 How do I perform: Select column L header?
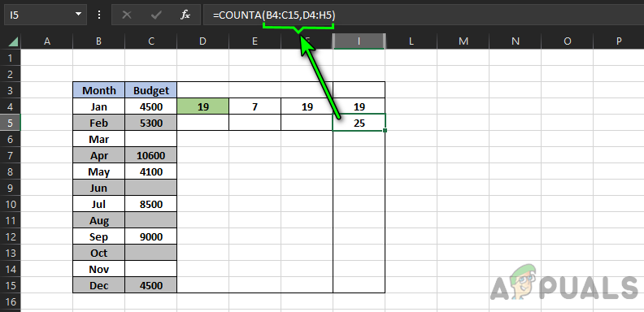coord(411,41)
